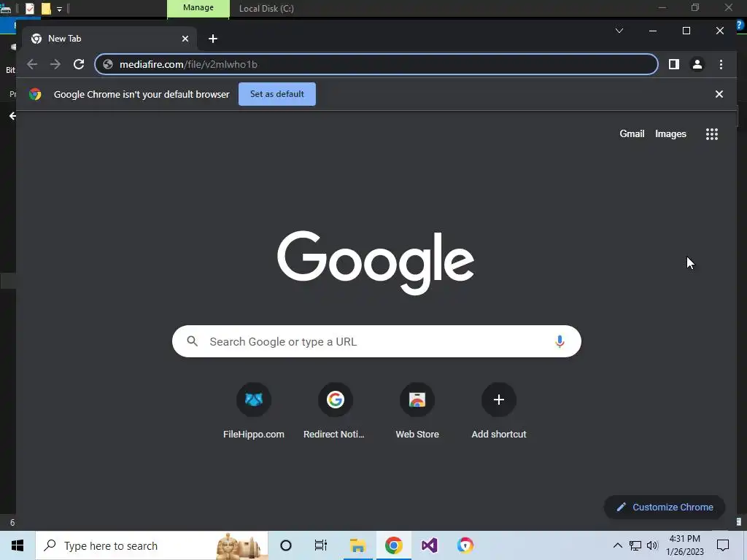Click the Chrome back arrow button
This screenshot has height=560, width=747.
click(x=32, y=64)
